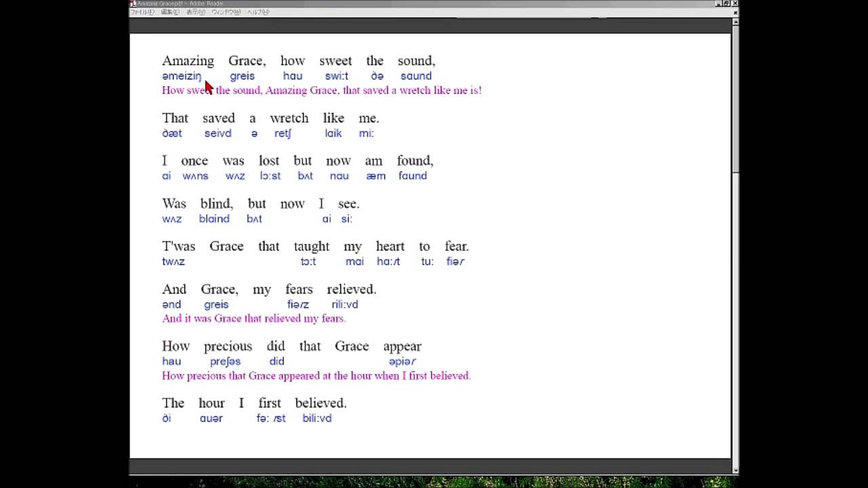Open the ウィンドウ (Window) menu
This screenshot has width=868, height=488.
pyautogui.click(x=226, y=12)
